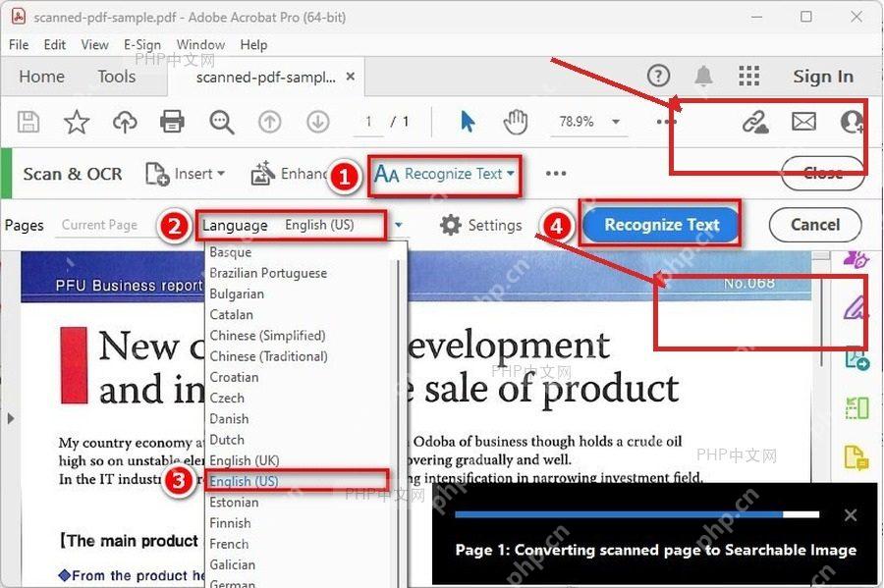Image resolution: width=884 pixels, height=588 pixels.
Task: Select Czech language
Action: click(227, 399)
